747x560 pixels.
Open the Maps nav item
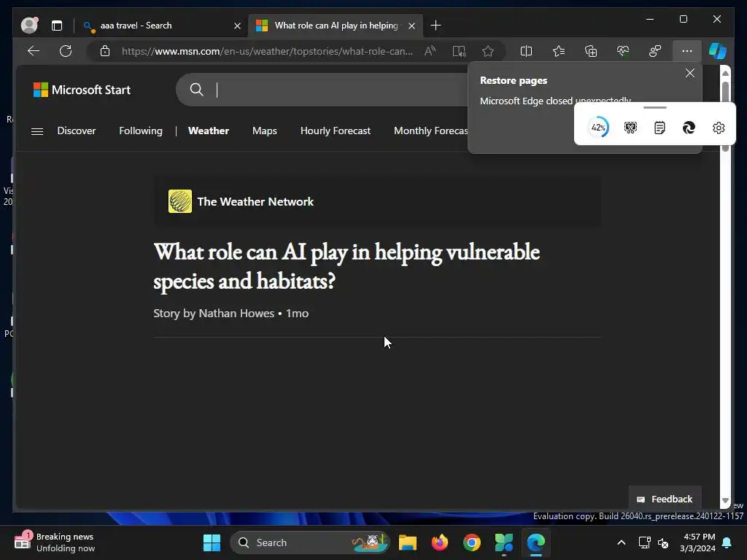(x=264, y=131)
